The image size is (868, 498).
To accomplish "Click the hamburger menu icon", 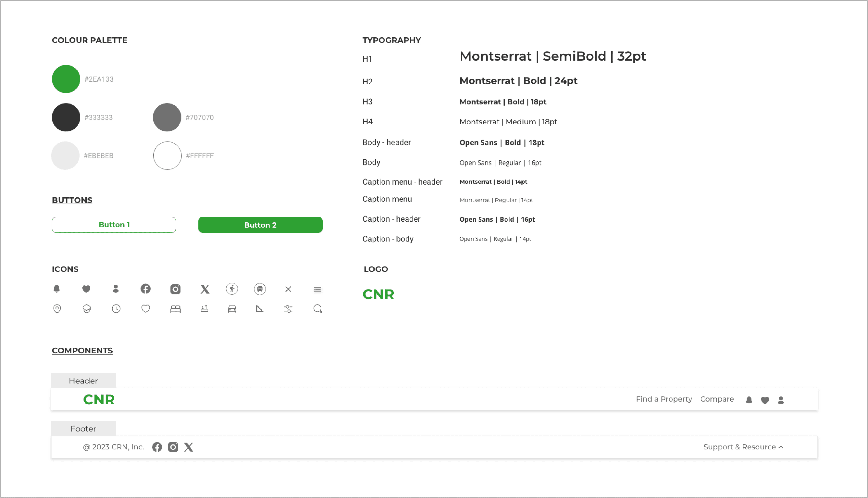I will [318, 289].
